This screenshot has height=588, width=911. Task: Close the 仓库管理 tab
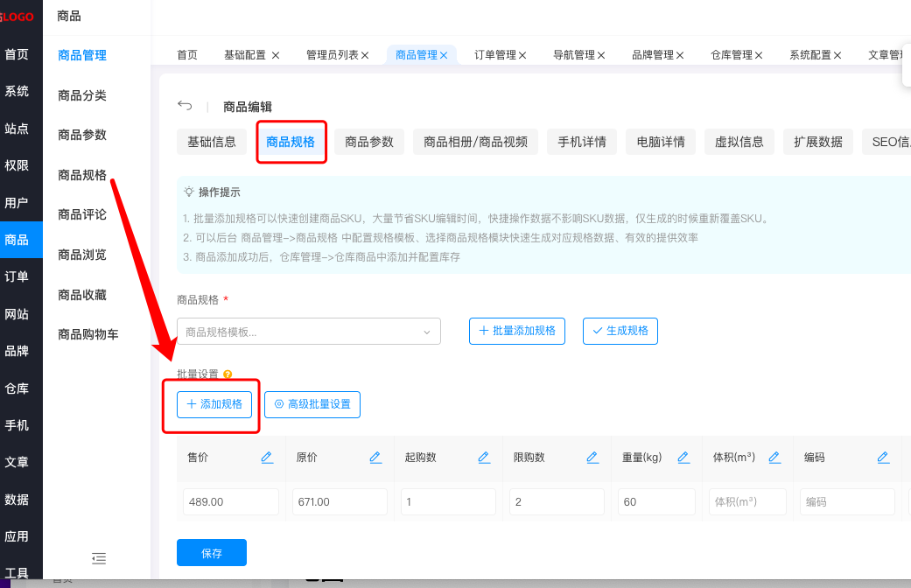(759, 55)
